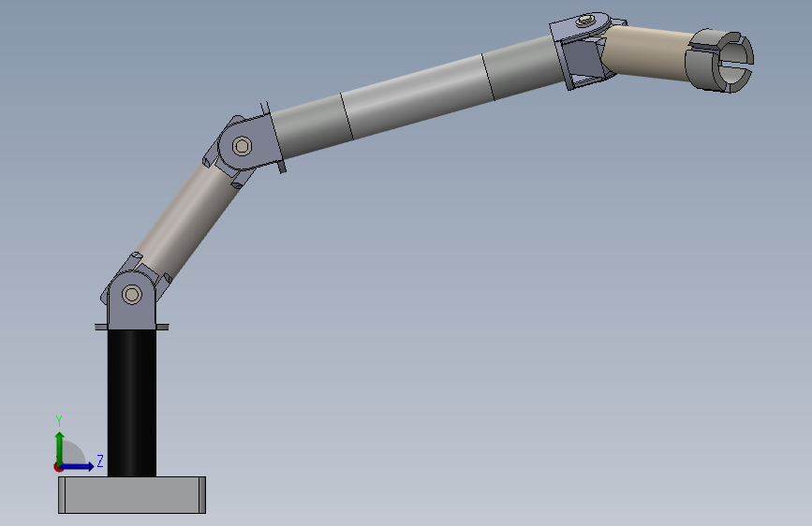The height and width of the screenshot is (526, 812).
Task: Select the flange plate atop black column
Action: click(x=132, y=327)
